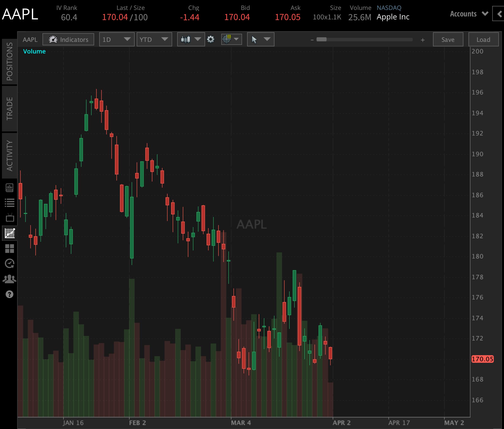Open the Accounts dropdown
Image resolution: width=504 pixels, height=429 pixels.
[x=468, y=14]
